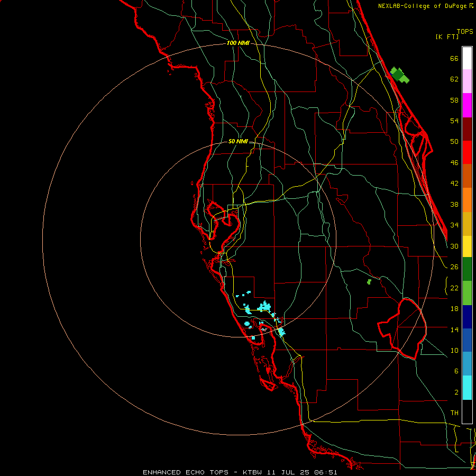This screenshot has height=476, width=476.
Task: Click the 2 legend value
Action: click(456, 392)
